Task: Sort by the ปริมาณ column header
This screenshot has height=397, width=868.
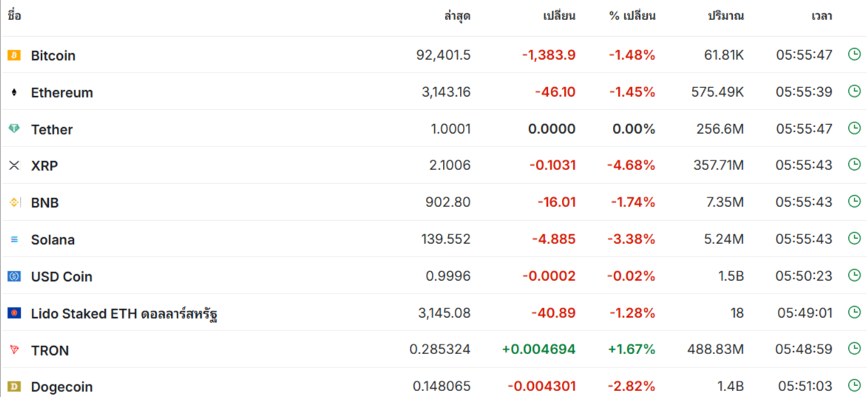Action: coord(725,16)
